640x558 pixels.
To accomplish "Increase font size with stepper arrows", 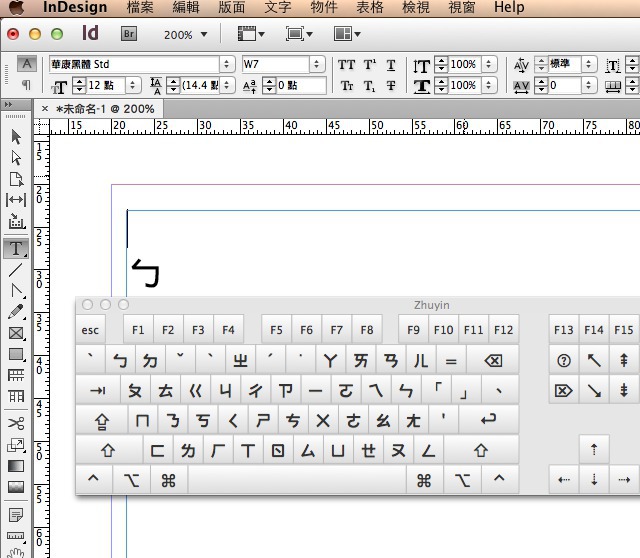I will [79, 82].
